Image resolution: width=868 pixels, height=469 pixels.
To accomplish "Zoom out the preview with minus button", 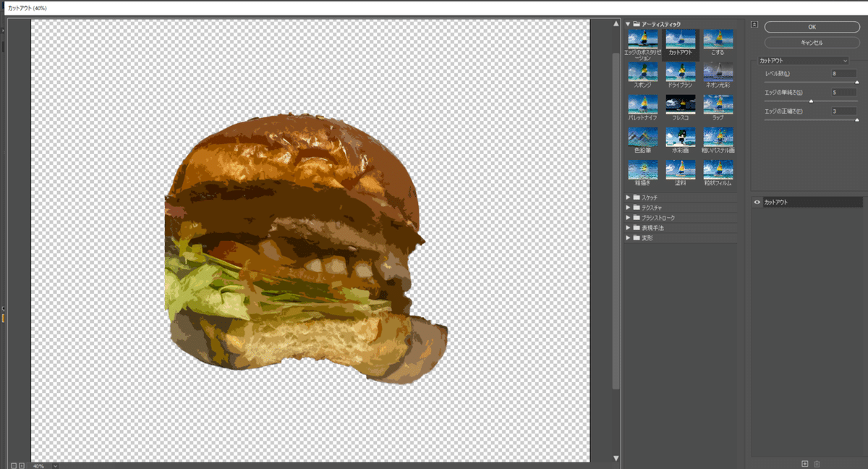I will pos(13,465).
